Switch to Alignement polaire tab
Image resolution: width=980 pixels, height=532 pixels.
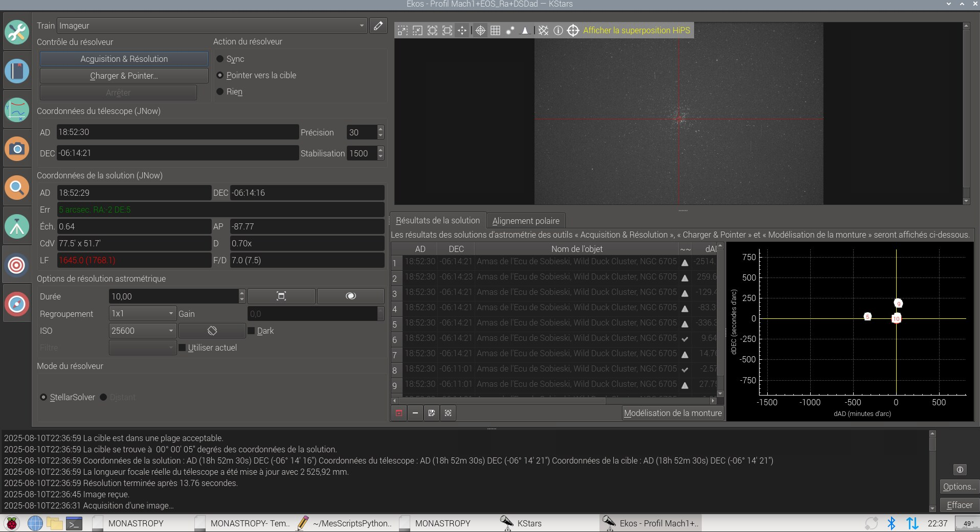[526, 221]
